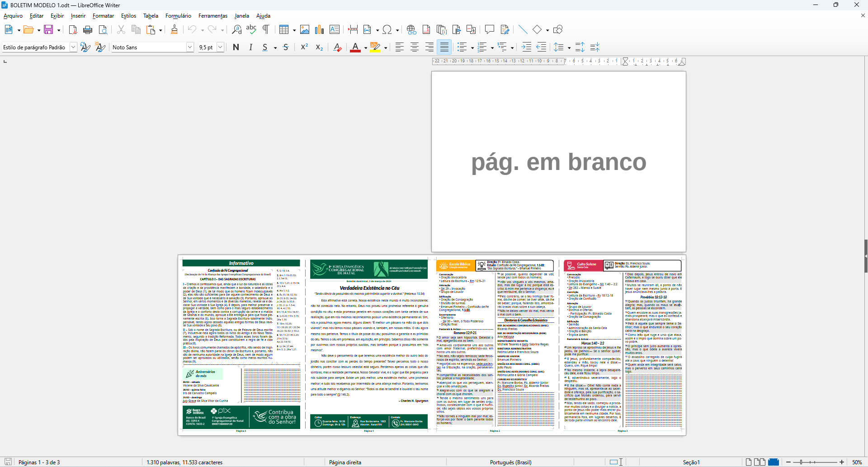
Task: Click the Copy icon
Action: [x=136, y=30]
